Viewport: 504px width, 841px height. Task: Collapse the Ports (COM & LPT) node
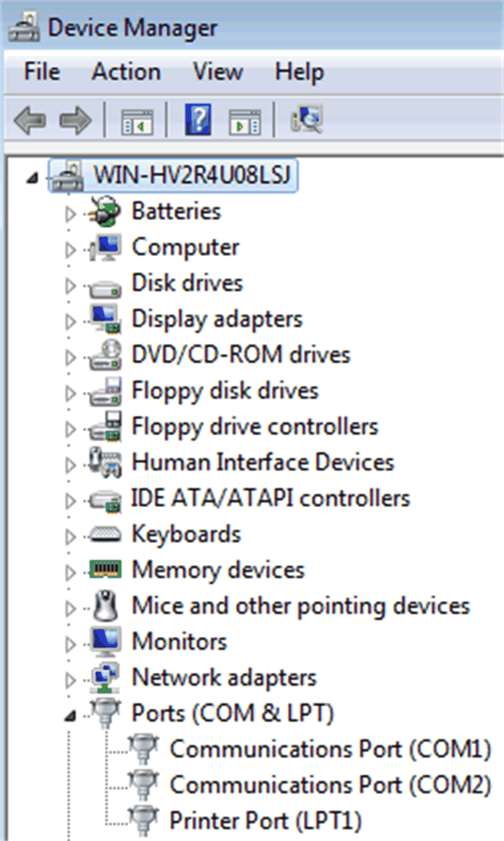tap(70, 716)
